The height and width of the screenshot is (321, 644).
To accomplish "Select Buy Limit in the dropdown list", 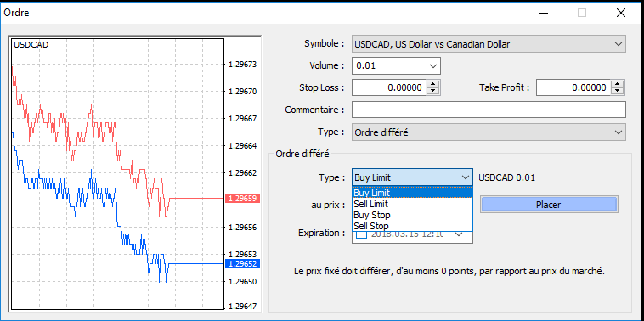I will (x=412, y=193).
